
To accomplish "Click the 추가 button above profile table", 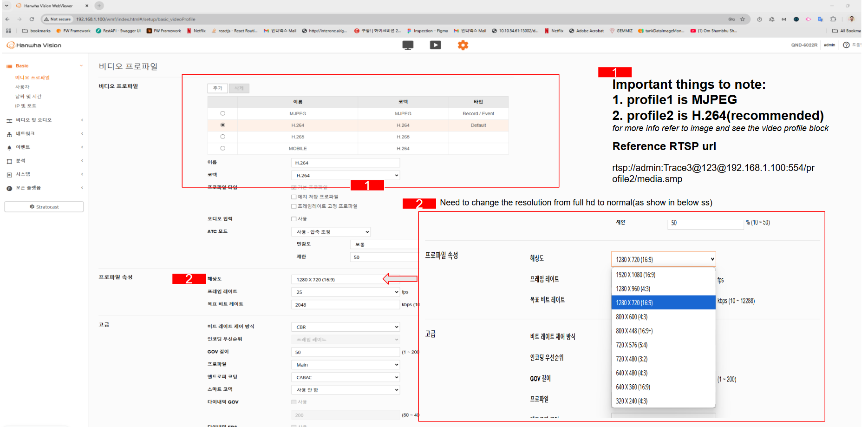I will tap(217, 88).
